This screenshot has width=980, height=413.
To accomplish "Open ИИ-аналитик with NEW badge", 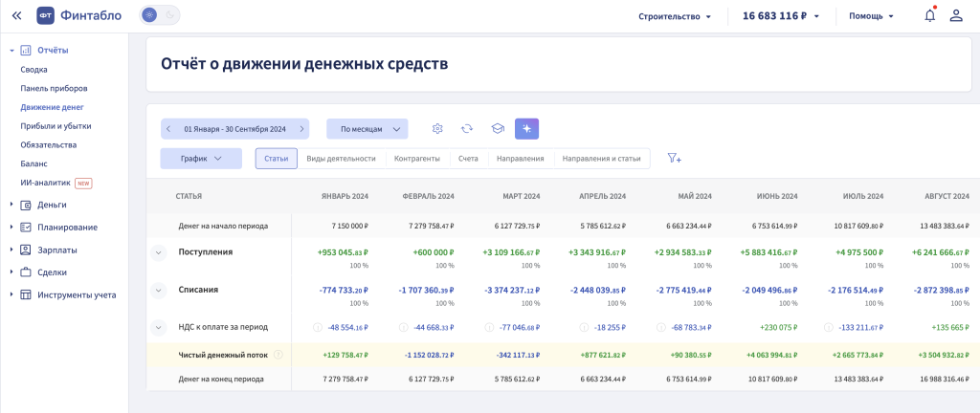I will point(56,183).
